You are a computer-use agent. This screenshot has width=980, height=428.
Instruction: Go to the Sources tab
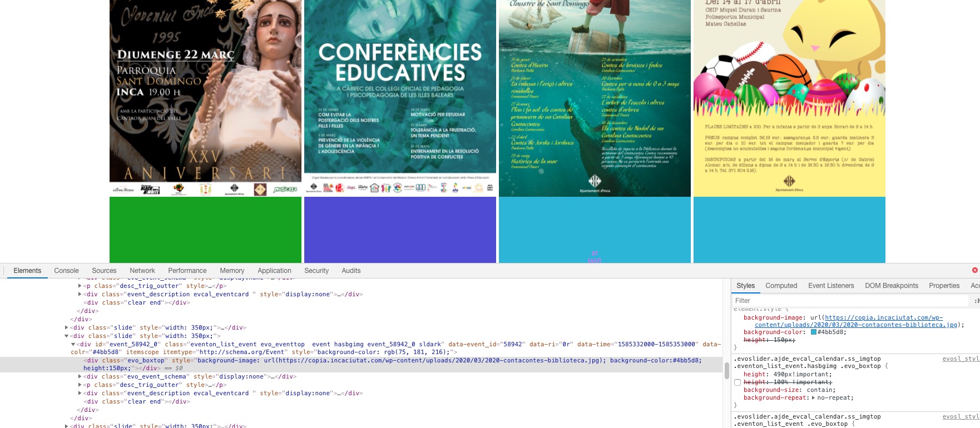[x=104, y=271]
